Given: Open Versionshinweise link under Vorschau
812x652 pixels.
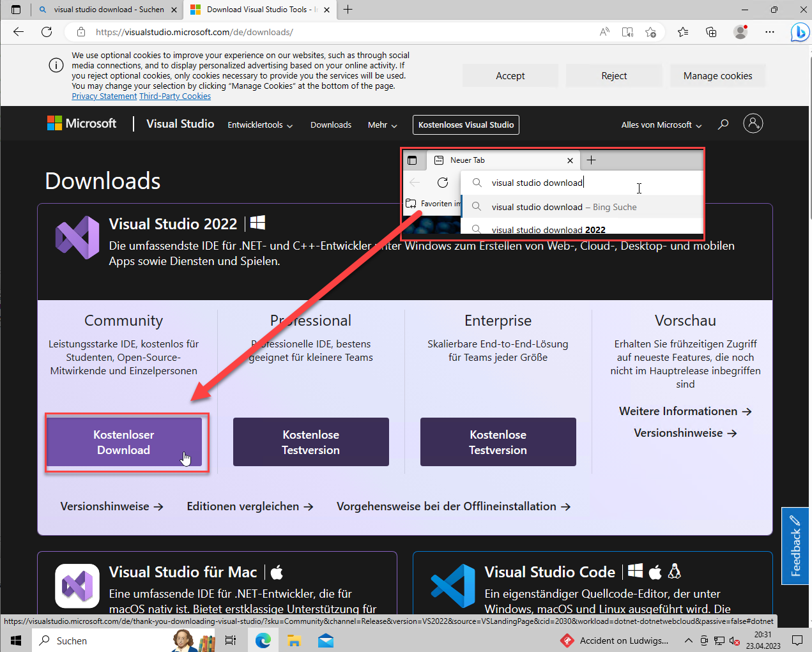Looking at the screenshot, I should 685,433.
